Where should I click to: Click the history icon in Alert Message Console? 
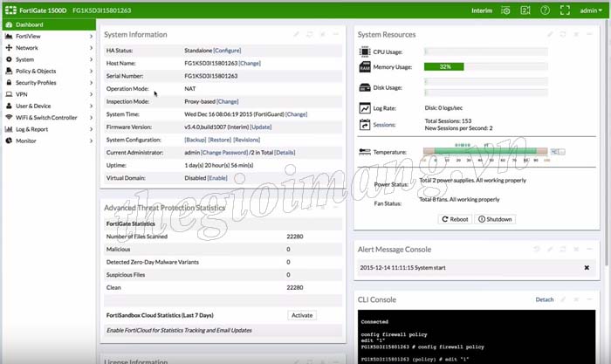tap(535, 250)
